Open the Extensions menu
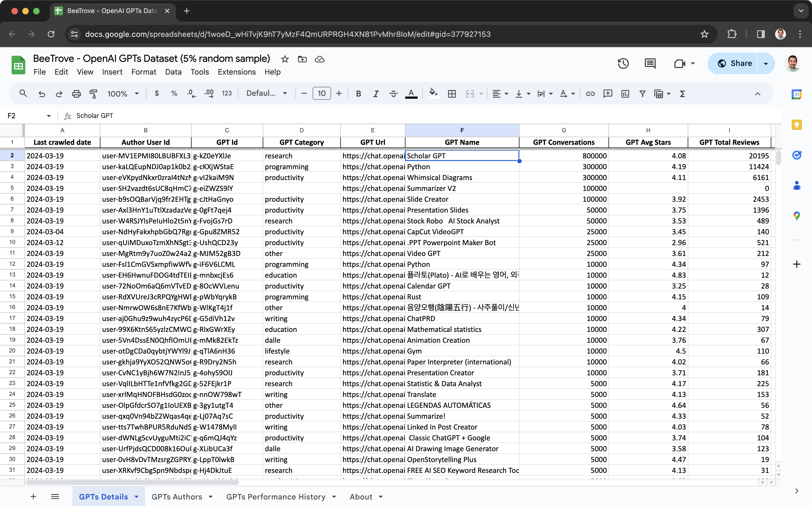The image size is (812, 506). [x=236, y=72]
